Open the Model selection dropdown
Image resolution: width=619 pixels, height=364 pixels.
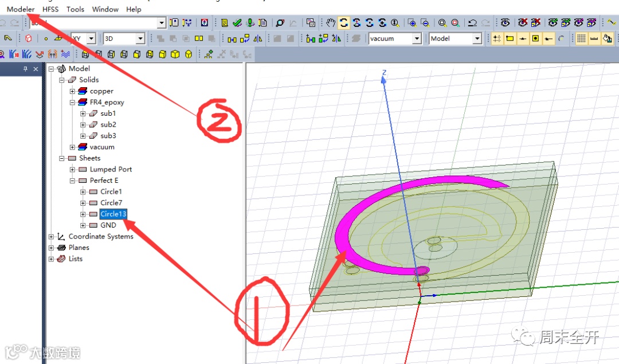click(x=477, y=38)
